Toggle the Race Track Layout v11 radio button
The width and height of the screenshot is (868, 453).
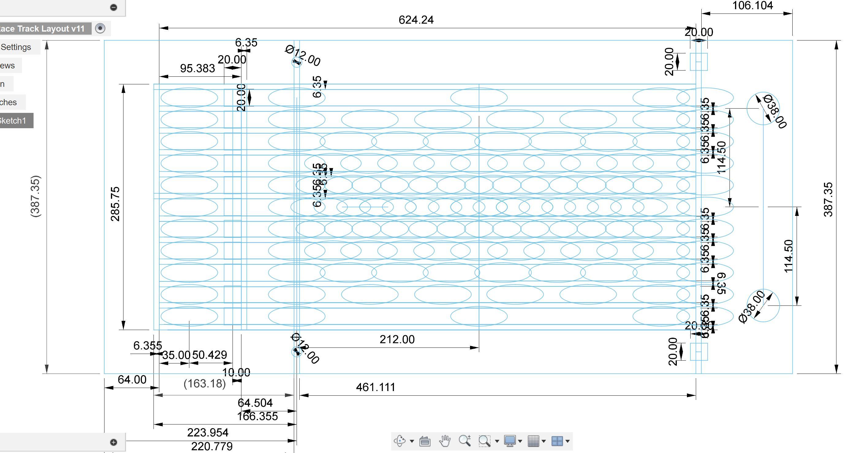pos(100,28)
